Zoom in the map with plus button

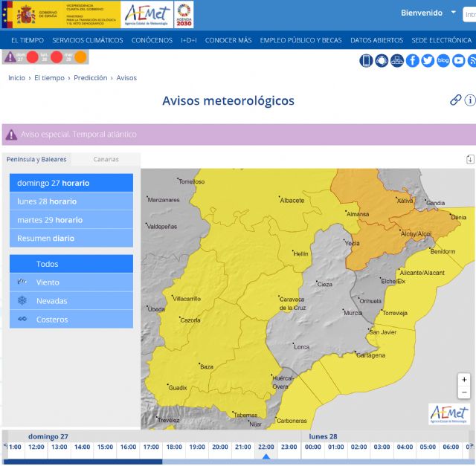click(x=464, y=380)
